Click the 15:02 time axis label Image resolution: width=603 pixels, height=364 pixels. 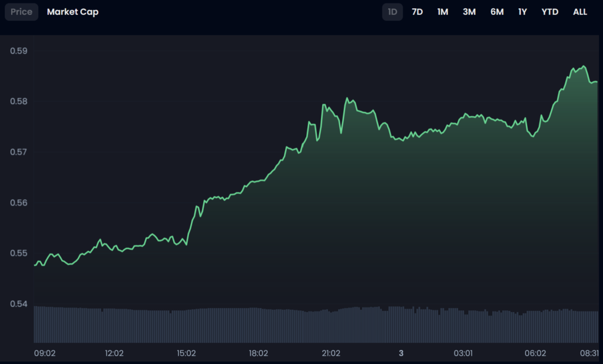coord(186,353)
